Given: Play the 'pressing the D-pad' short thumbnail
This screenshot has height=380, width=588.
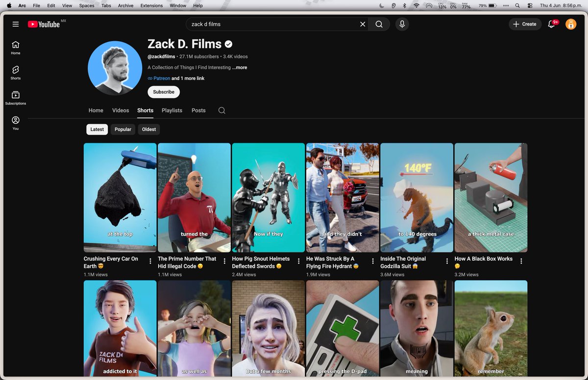Looking at the screenshot, I should [x=343, y=328].
